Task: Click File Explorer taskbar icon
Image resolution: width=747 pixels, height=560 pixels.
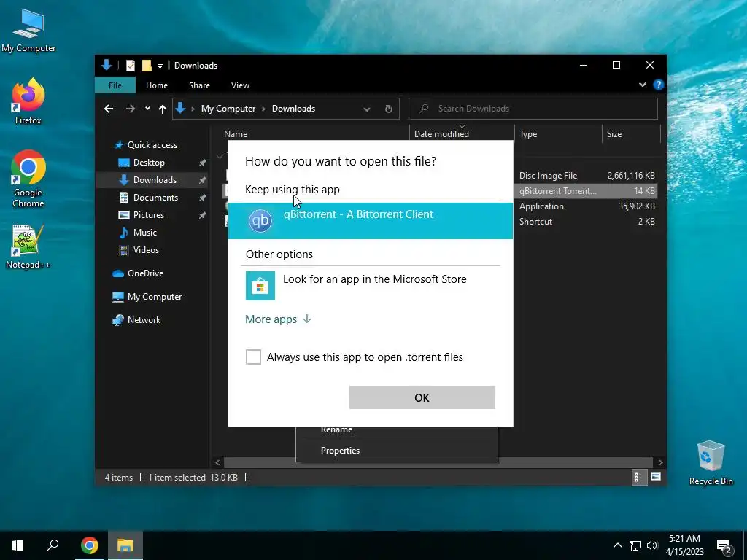Action: pos(125,545)
